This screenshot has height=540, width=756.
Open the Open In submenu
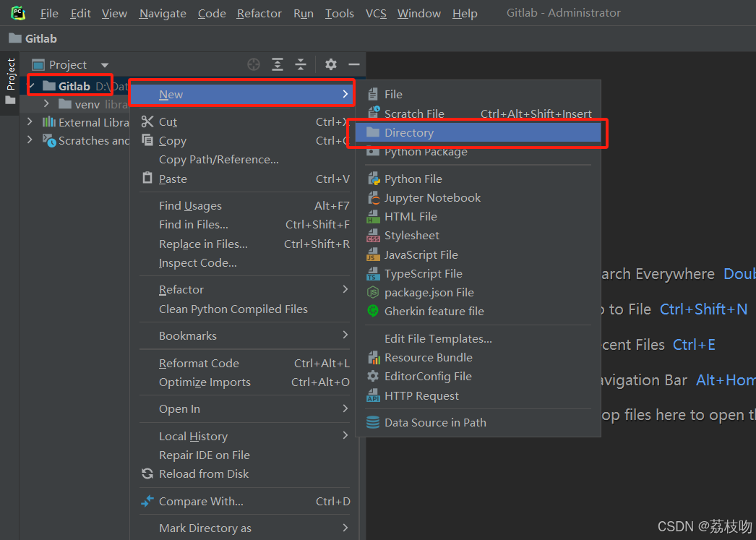(x=245, y=409)
